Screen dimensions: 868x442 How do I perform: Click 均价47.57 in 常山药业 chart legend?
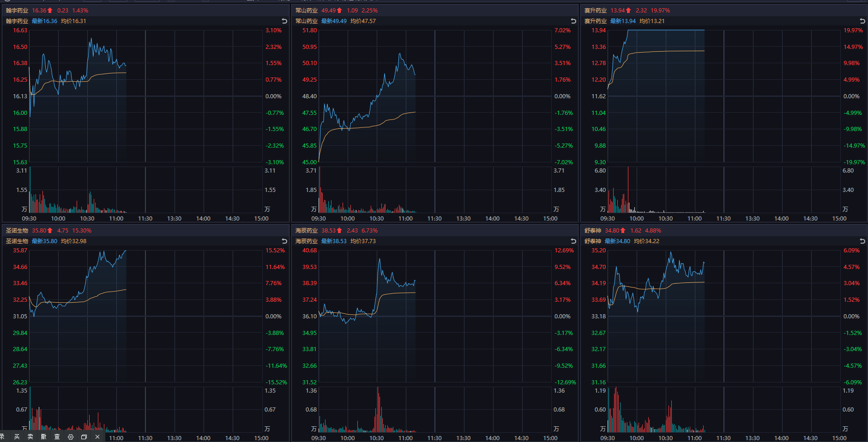point(363,21)
